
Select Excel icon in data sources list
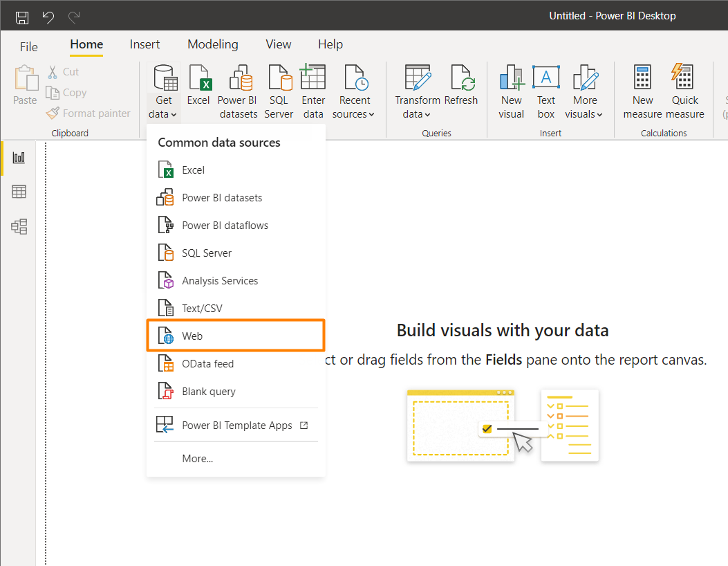[x=165, y=170]
